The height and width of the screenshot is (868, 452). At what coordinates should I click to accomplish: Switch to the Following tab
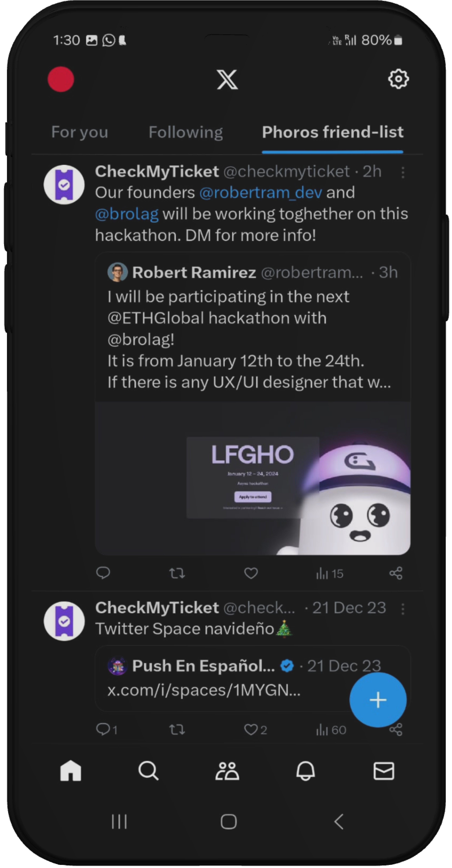pos(186,132)
